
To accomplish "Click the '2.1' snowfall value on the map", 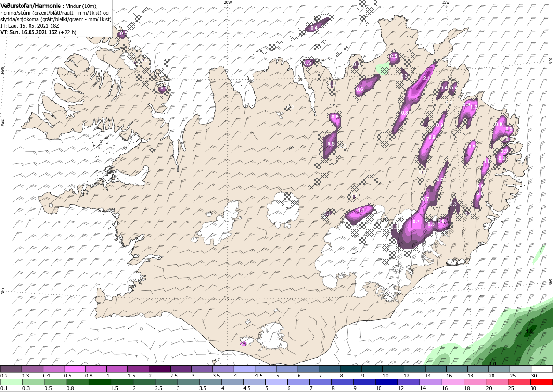I will 426,78.
